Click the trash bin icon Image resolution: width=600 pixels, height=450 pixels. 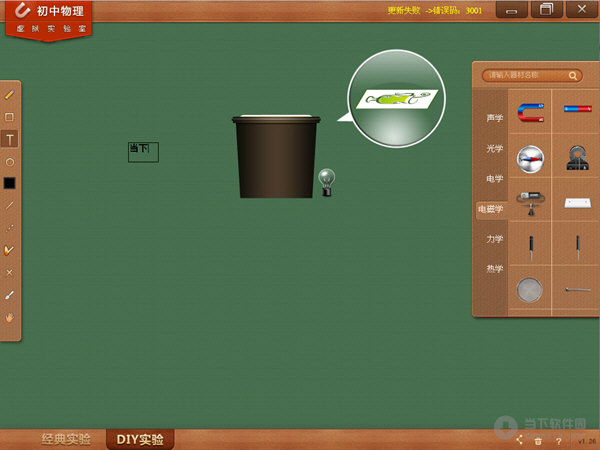tap(538, 440)
